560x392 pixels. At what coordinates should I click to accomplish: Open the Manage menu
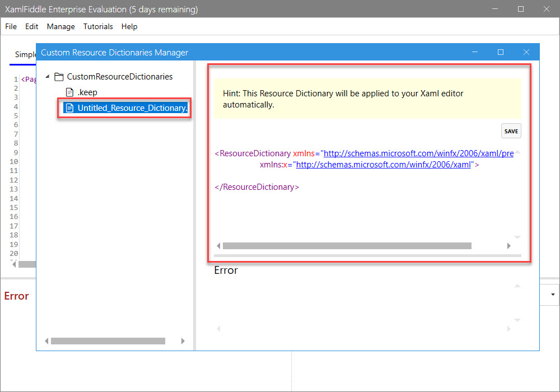point(60,26)
